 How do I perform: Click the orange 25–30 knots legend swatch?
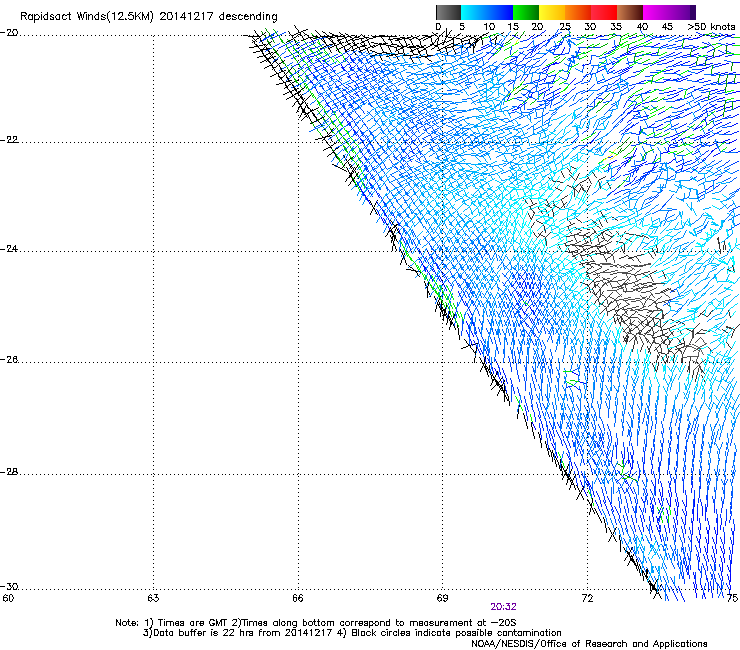click(x=578, y=12)
